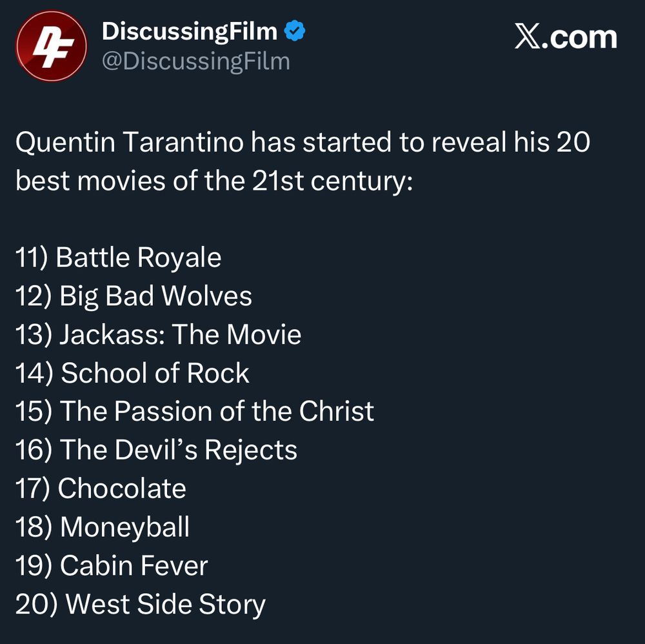645x644 pixels.
Task: Select The Passion of the Christ line
Action: tap(194, 411)
